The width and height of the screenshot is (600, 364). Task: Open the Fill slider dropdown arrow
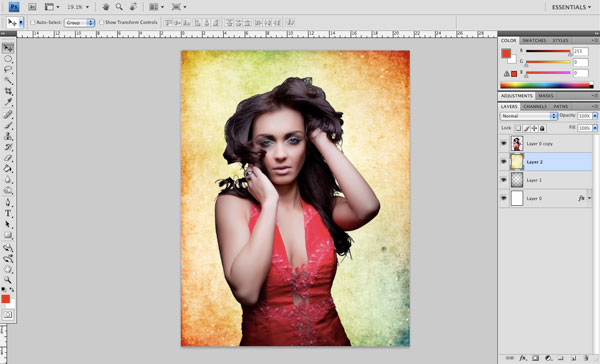click(x=595, y=128)
